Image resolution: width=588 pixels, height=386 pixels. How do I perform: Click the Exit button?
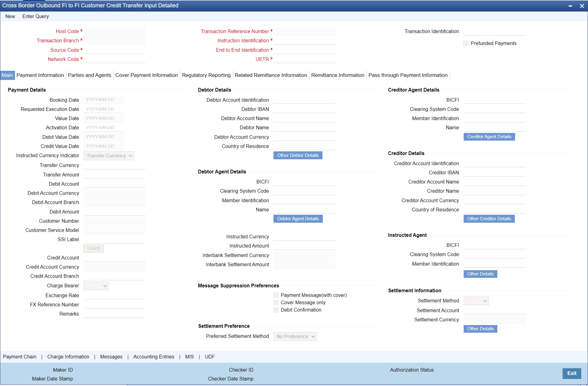(x=571, y=373)
